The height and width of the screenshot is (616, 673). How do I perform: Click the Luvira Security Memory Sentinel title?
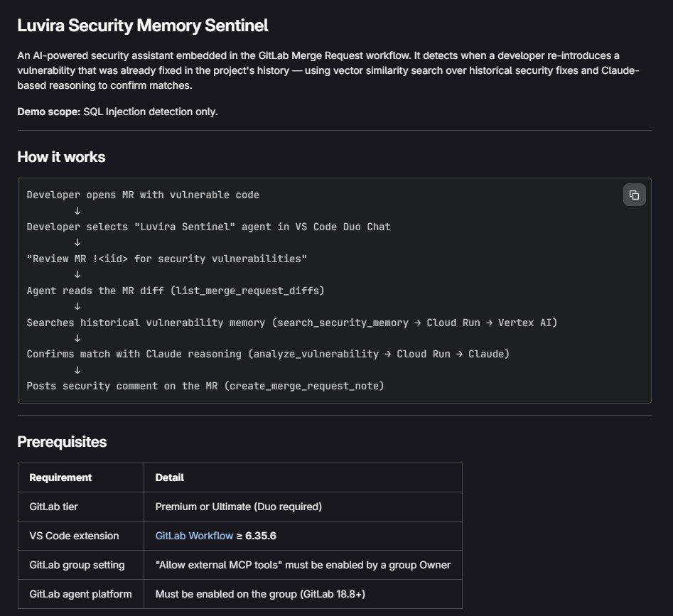[143, 26]
